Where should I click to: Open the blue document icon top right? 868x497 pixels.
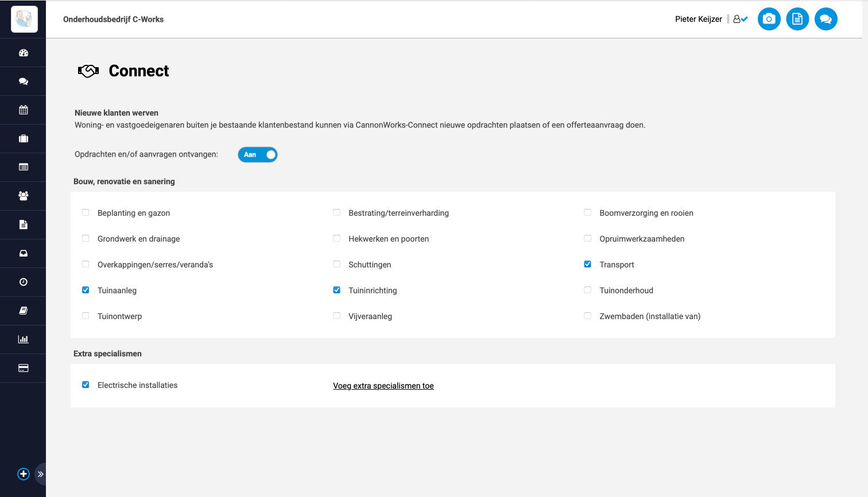[797, 18]
